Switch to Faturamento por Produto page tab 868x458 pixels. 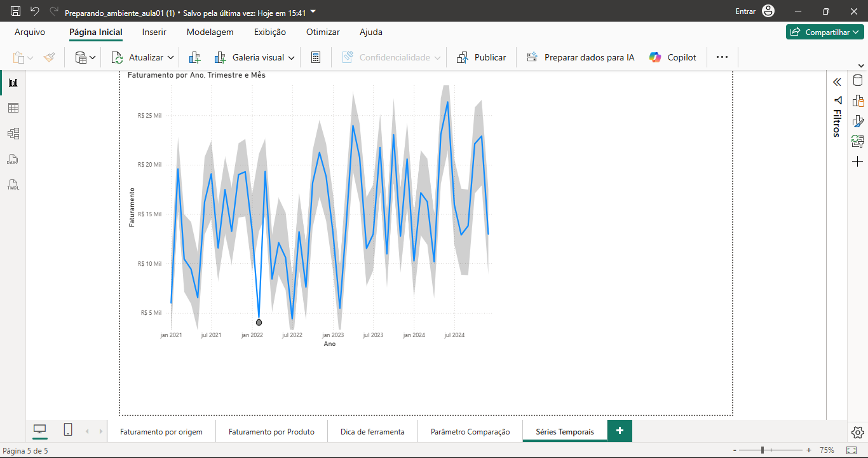pos(271,431)
